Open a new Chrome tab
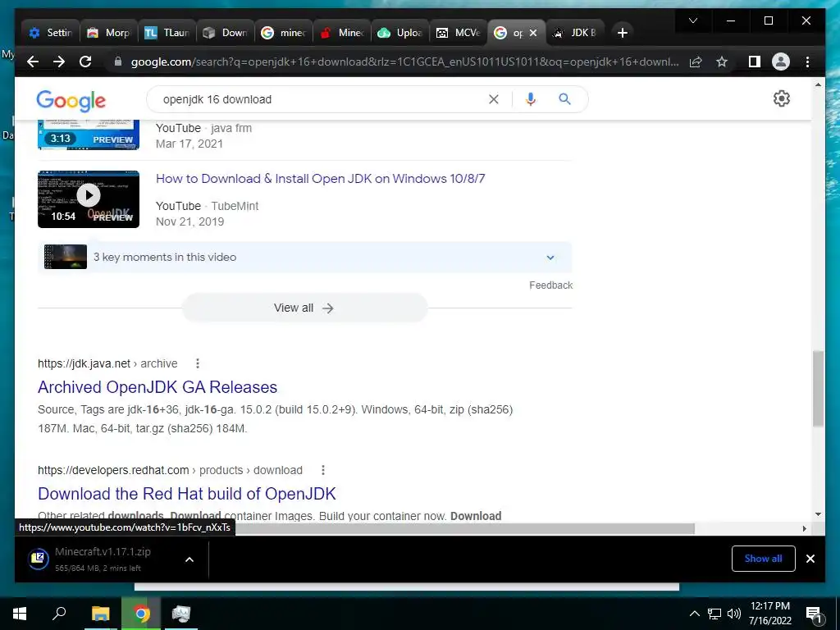This screenshot has width=840, height=630. [622, 33]
